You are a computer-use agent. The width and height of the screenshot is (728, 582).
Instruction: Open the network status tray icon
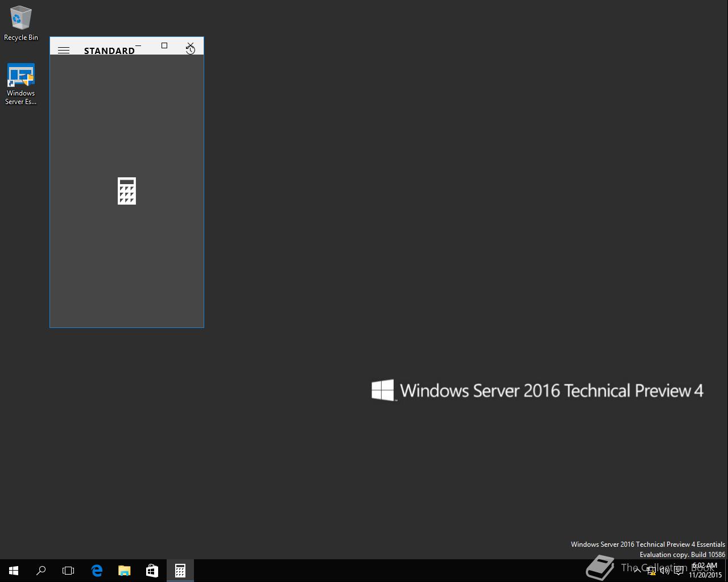coord(651,571)
